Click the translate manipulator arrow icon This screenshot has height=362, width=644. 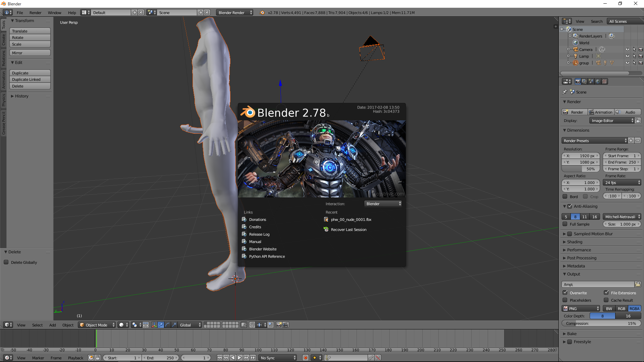tap(161, 325)
